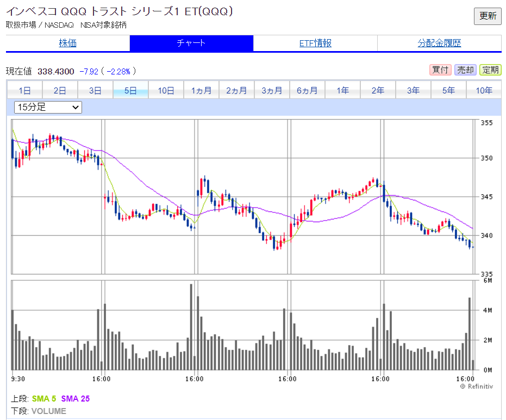
Task: Click the 9:30 time axis label
Action: (18, 379)
